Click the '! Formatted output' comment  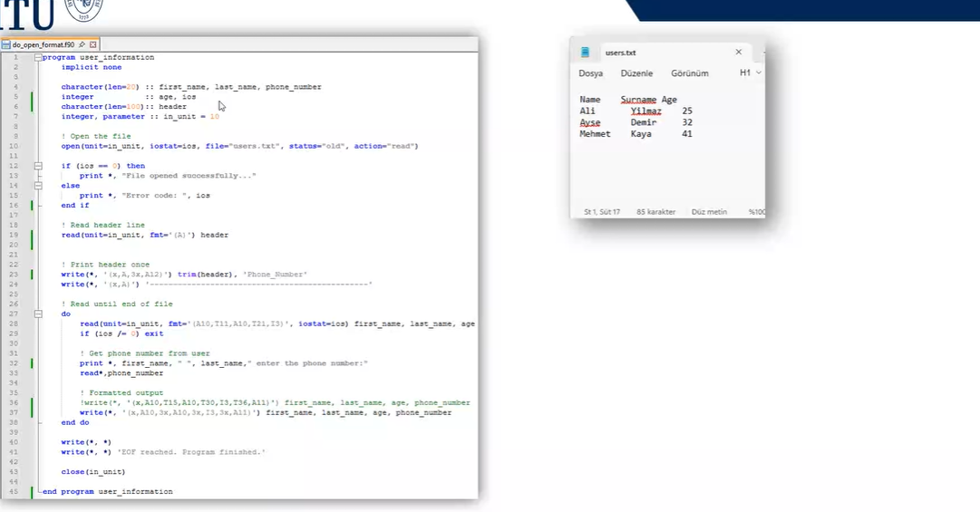[121, 392]
